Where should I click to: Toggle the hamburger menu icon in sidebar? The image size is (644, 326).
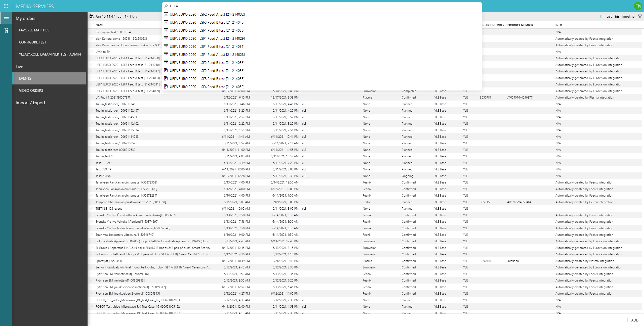pos(6,18)
